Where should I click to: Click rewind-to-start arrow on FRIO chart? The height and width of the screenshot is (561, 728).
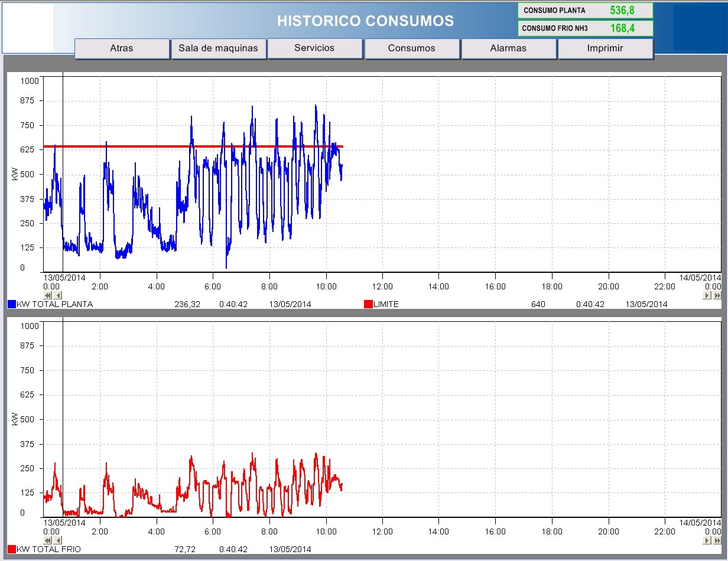[48, 540]
